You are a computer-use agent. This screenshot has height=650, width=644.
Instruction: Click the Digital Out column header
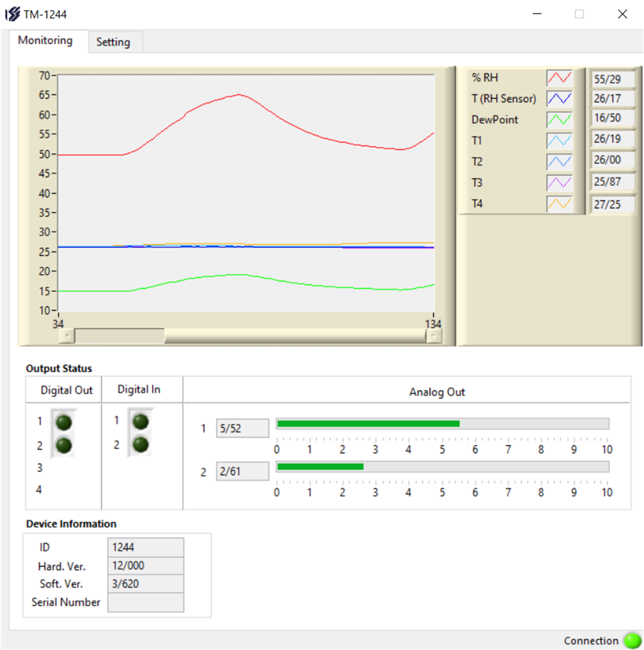[66, 390]
